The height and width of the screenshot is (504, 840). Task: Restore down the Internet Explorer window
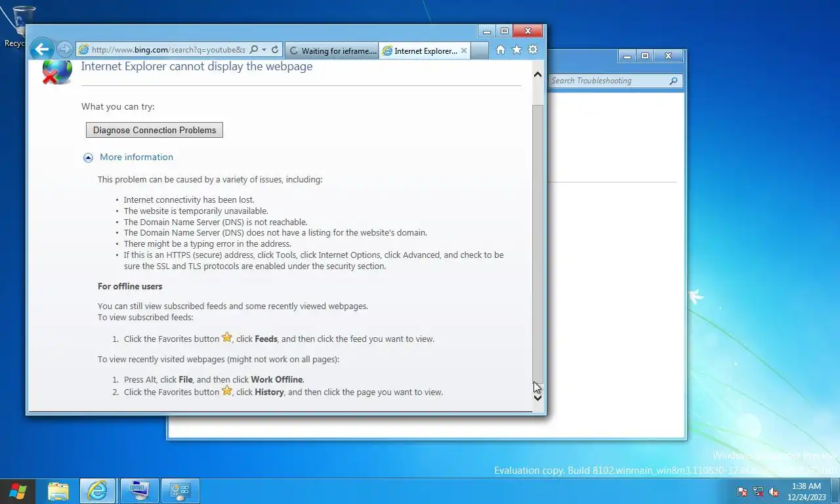[x=504, y=31]
